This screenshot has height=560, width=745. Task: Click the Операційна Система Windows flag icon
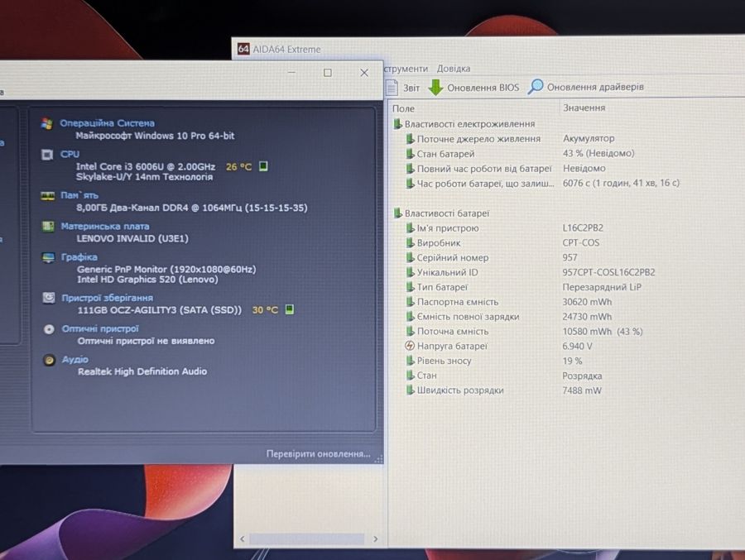(46, 124)
